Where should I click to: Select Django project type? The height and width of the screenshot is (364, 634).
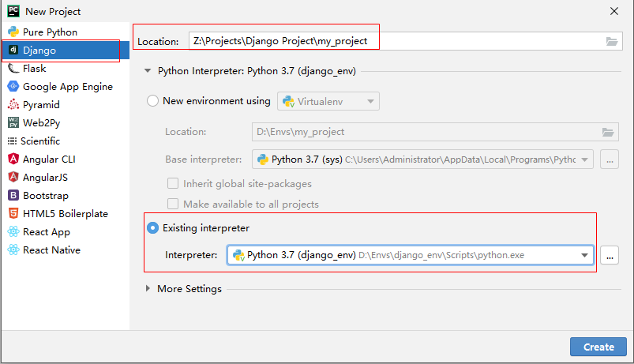point(65,51)
